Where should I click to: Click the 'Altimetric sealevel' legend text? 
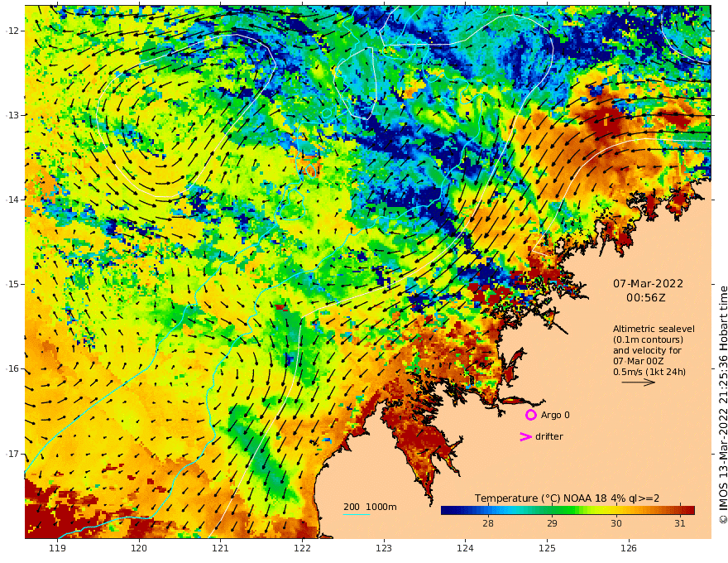[654, 329]
